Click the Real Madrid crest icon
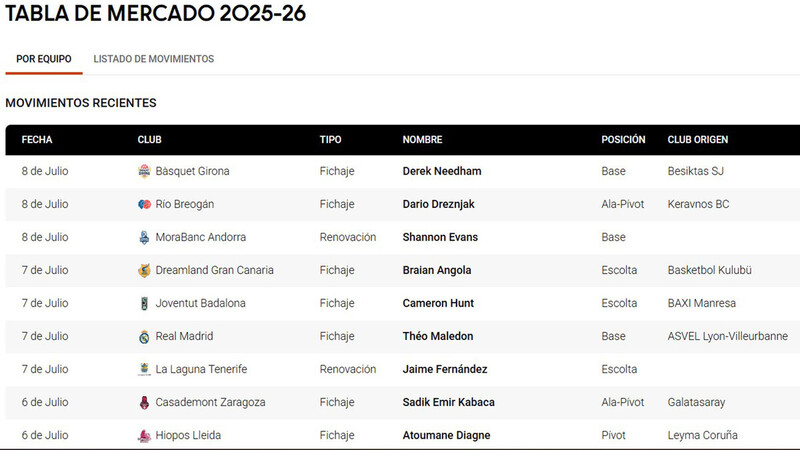The height and width of the screenshot is (450, 800). click(144, 336)
